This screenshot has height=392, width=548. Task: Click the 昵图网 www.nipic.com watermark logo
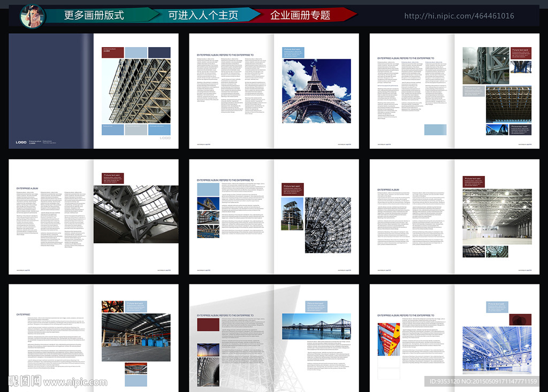click(x=54, y=381)
